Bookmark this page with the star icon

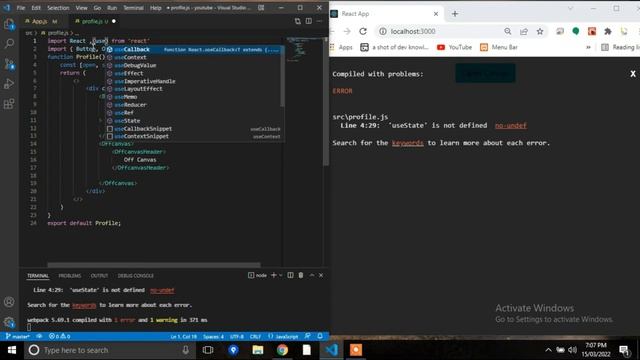[x=540, y=31]
